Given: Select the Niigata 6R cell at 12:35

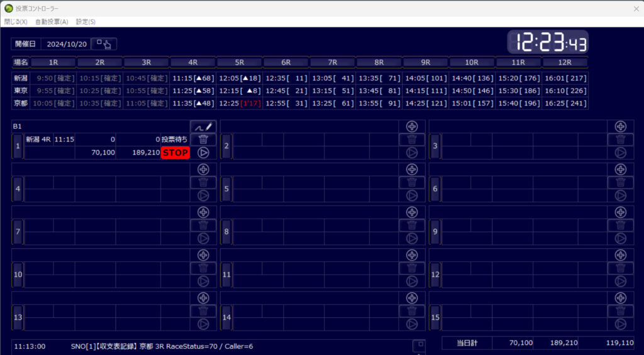Looking at the screenshot, I should [x=286, y=78].
